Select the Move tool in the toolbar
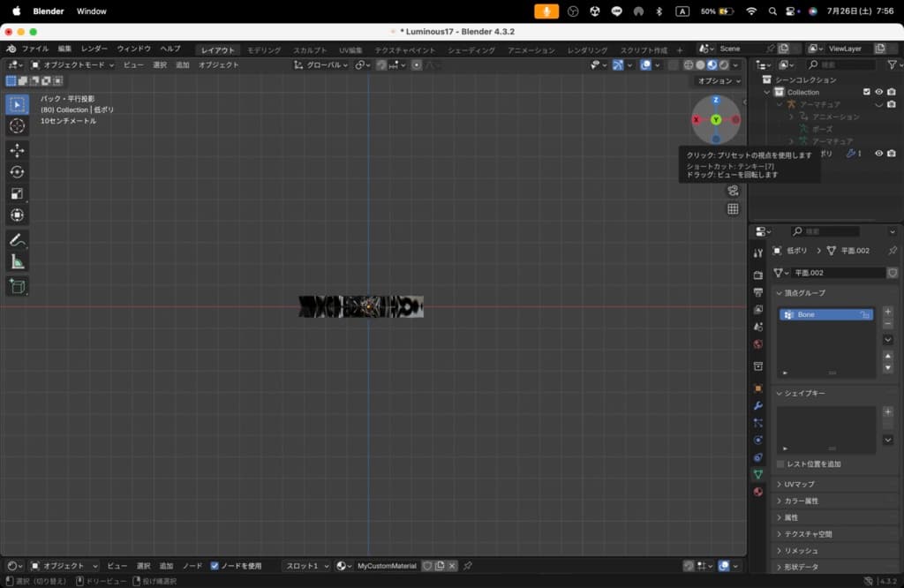 click(18, 151)
